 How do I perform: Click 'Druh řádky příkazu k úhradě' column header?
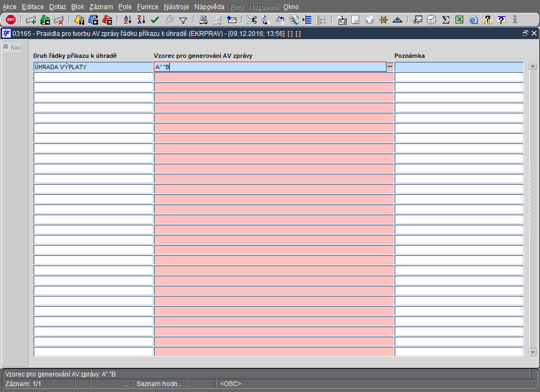75,56
